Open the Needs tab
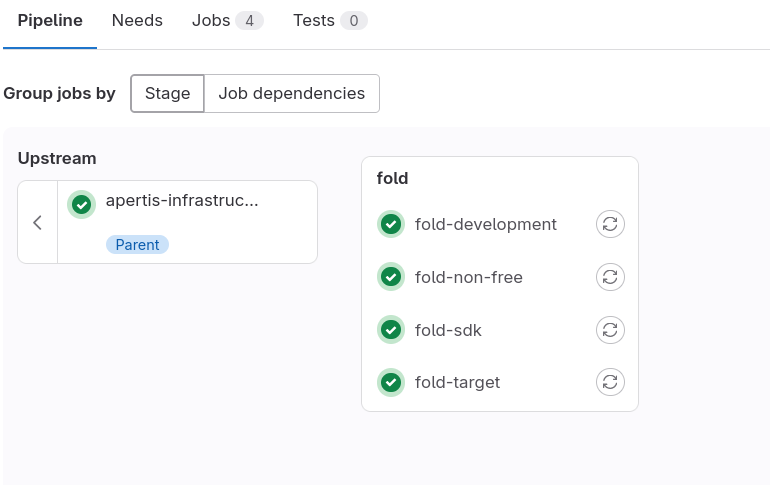 pos(137,21)
